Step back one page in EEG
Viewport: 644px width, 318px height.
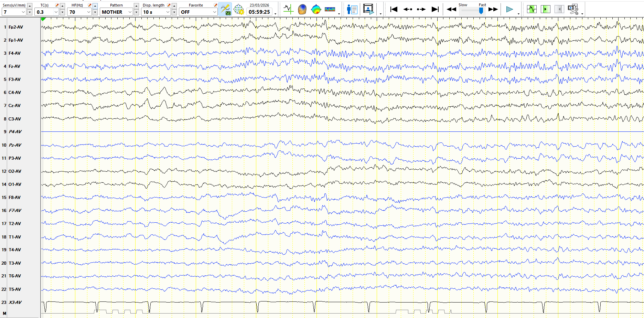[x=408, y=9]
